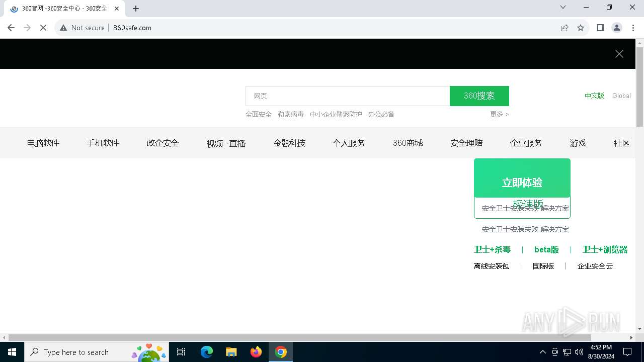The image size is (644, 362).
Task: Share this page icon
Action: [565, 28]
